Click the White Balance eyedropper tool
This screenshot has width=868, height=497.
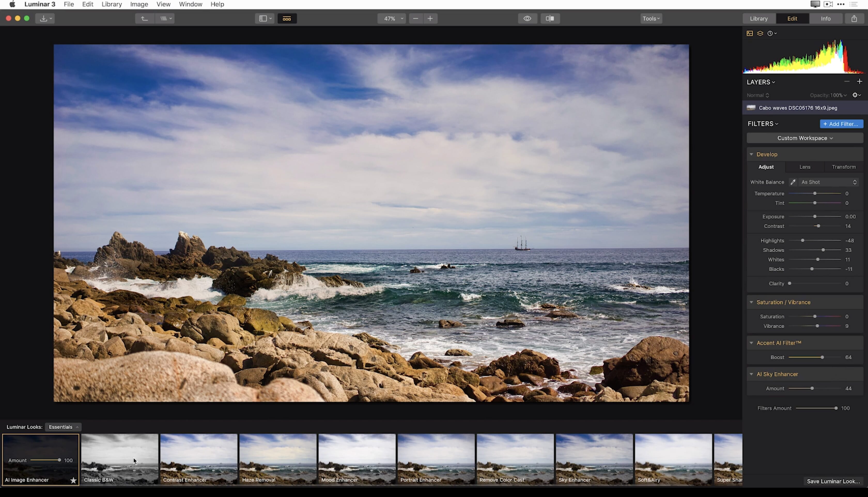[x=794, y=181]
